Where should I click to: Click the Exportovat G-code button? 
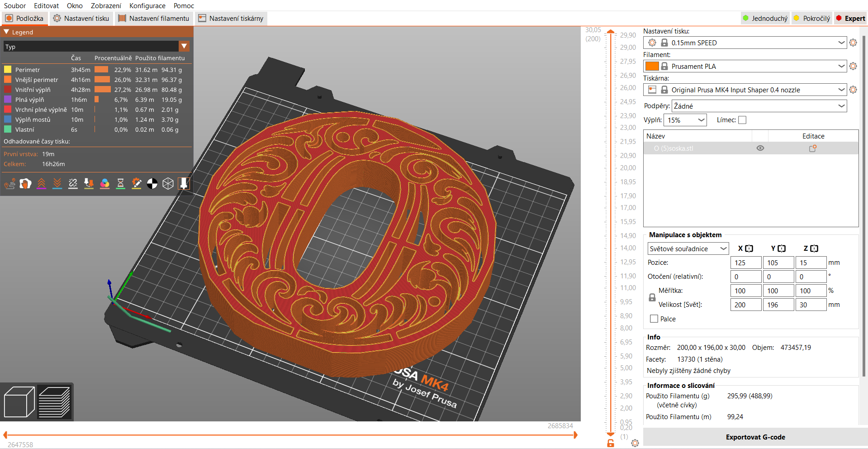click(755, 437)
